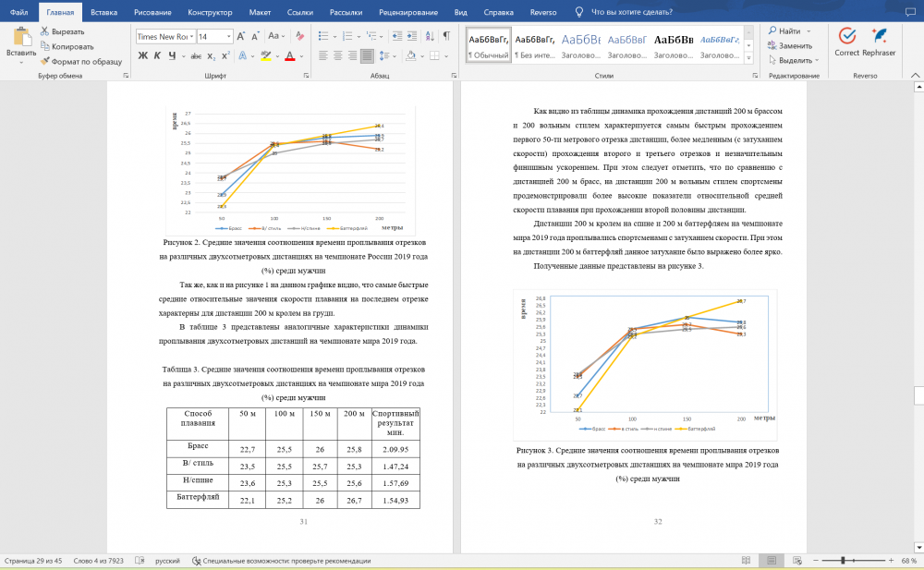The width and height of the screenshot is (924, 570).
Task: Activate Format Painter (Формат по образцу)
Action: (x=81, y=61)
